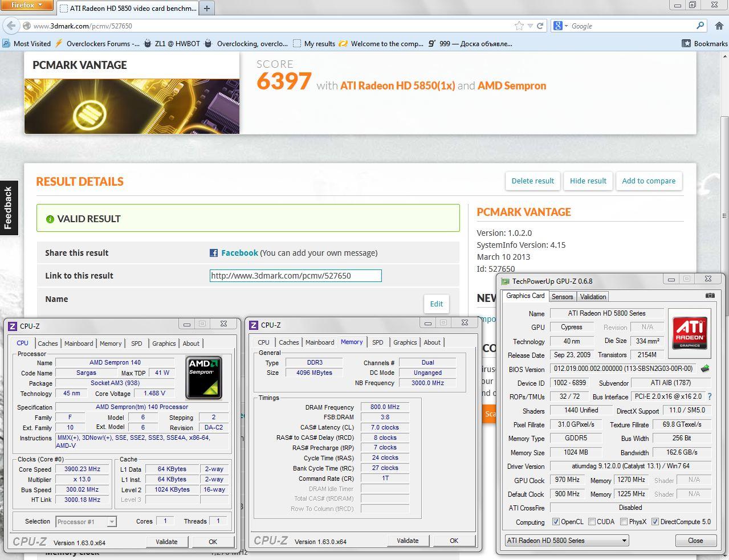Click the GPU-Z title bar app icon
This screenshot has height=560, width=729.
point(505,281)
